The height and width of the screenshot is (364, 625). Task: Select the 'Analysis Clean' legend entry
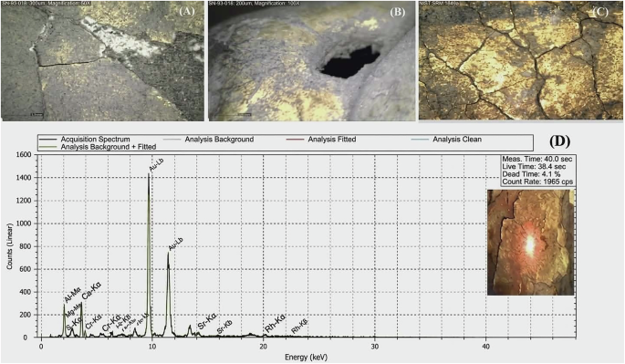(x=457, y=140)
